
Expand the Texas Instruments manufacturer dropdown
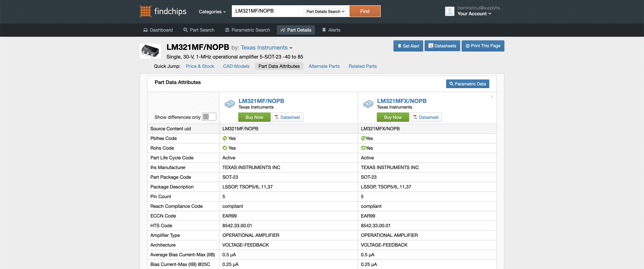[266, 48]
